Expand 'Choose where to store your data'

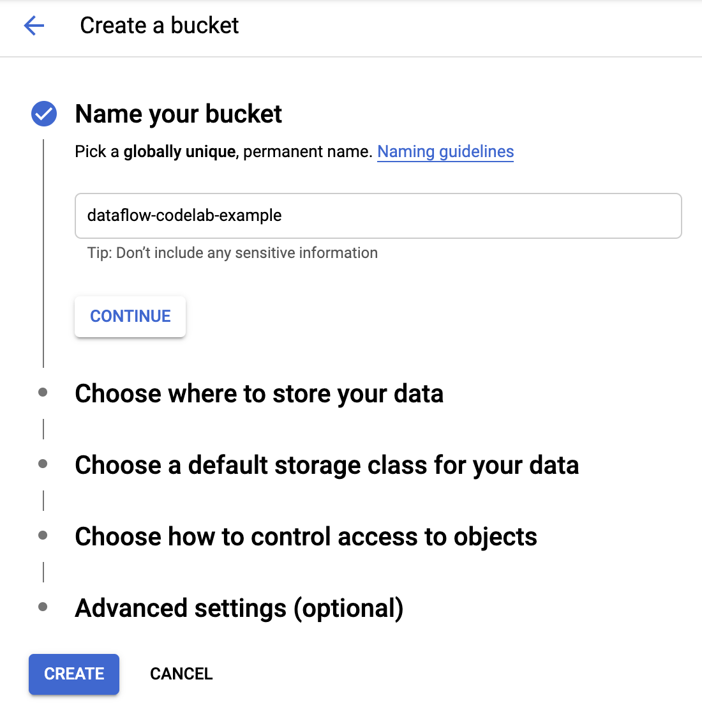coord(258,394)
